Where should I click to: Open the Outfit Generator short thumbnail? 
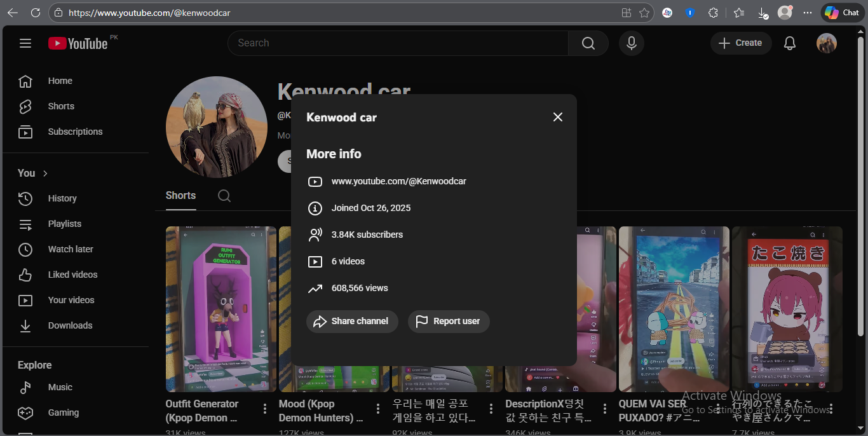click(x=220, y=309)
